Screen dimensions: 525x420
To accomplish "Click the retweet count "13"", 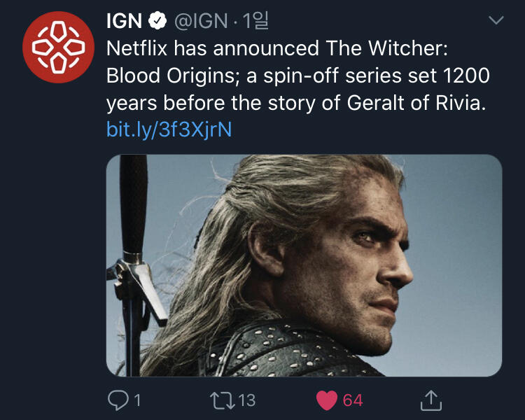I will 246,400.
